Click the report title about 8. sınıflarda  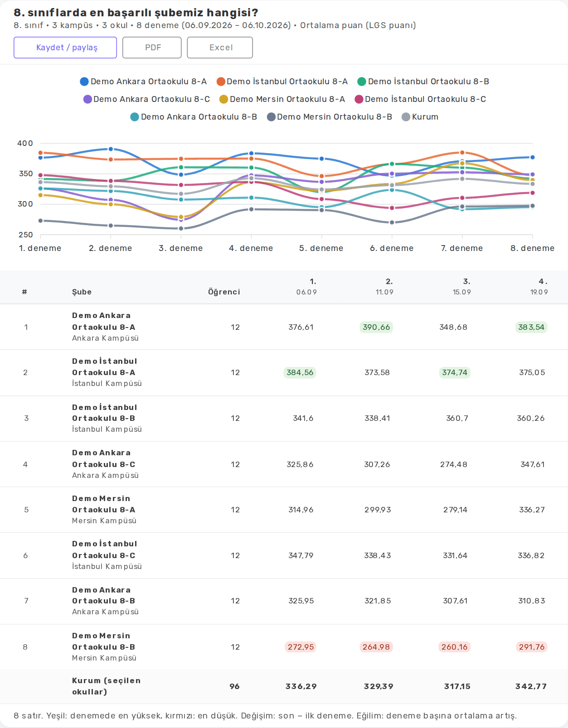136,13
